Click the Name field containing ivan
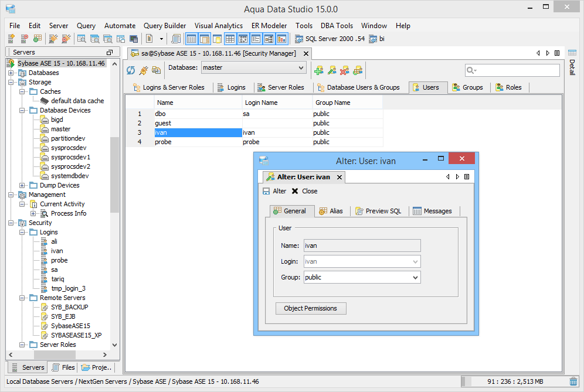The height and width of the screenshot is (392, 584). (x=362, y=246)
